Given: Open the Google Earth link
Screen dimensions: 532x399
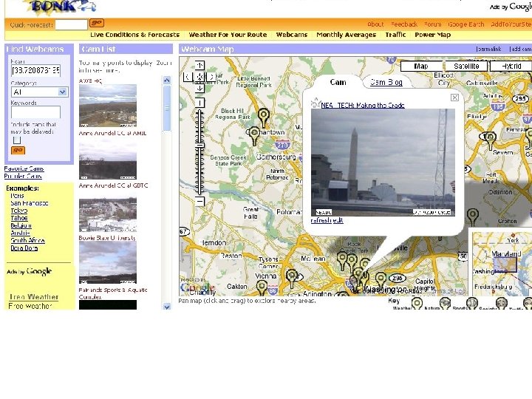Looking at the screenshot, I should (466, 24).
